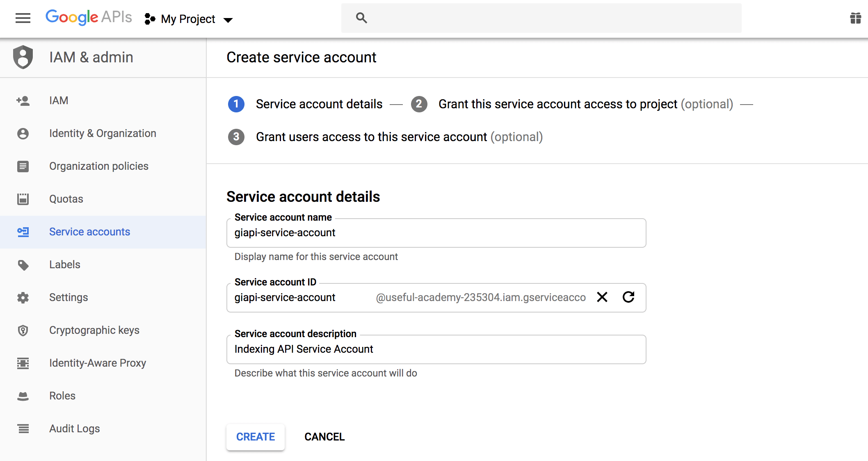Click the Cryptographic keys shield icon

point(23,330)
